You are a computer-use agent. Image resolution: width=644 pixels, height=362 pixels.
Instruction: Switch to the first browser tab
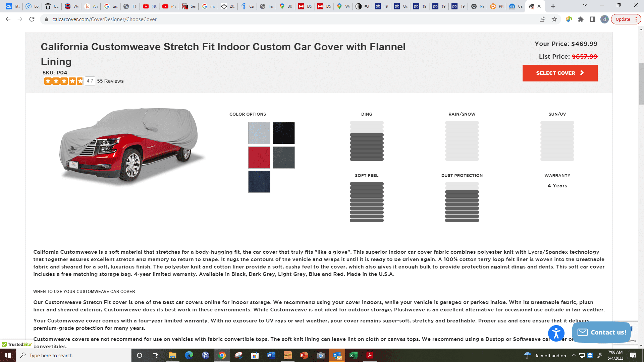click(13, 6)
